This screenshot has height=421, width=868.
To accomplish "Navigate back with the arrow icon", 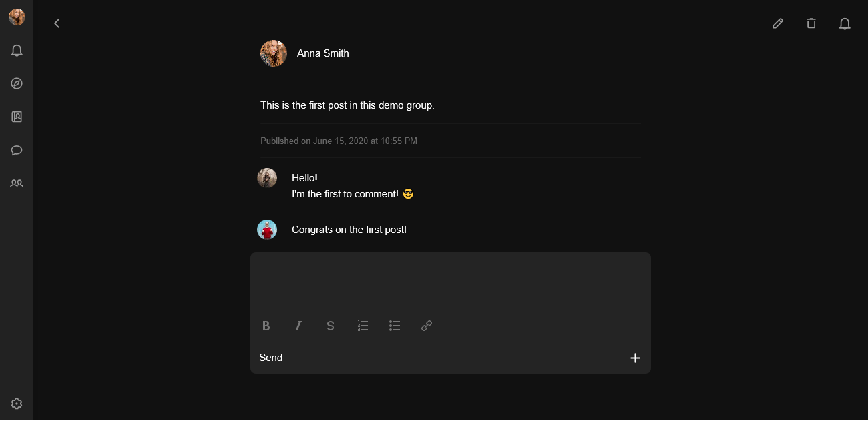I will pyautogui.click(x=57, y=23).
